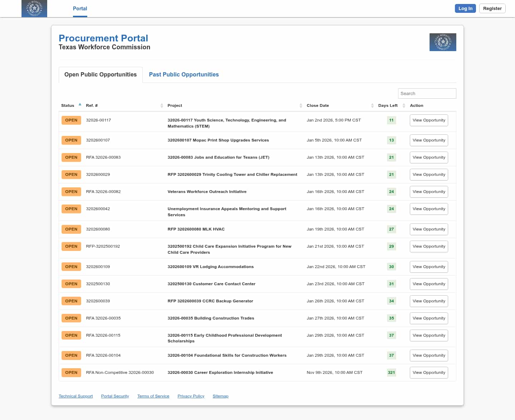Image resolution: width=515 pixels, height=420 pixels.
Task: Sort table by Status column arrow
Action: tap(80, 105)
